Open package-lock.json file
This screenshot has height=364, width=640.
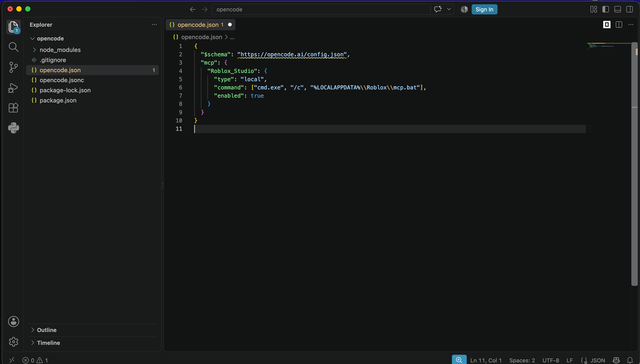tap(65, 90)
